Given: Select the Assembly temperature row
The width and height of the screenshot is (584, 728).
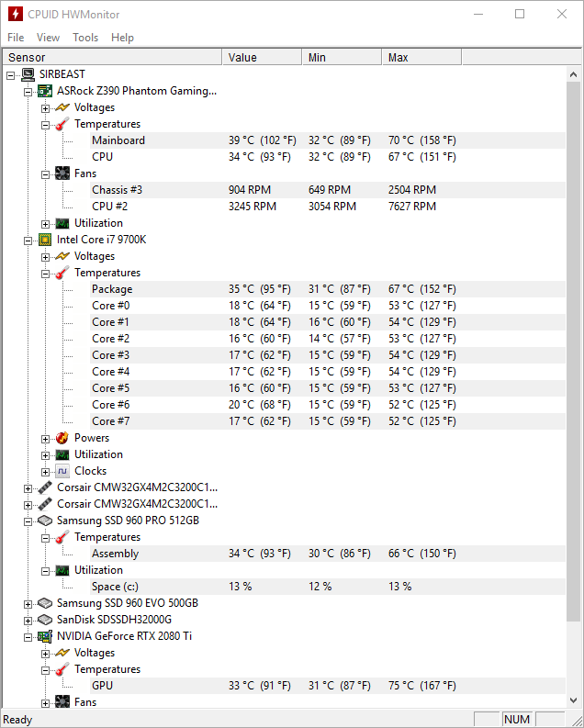Looking at the screenshot, I should (328, 554).
